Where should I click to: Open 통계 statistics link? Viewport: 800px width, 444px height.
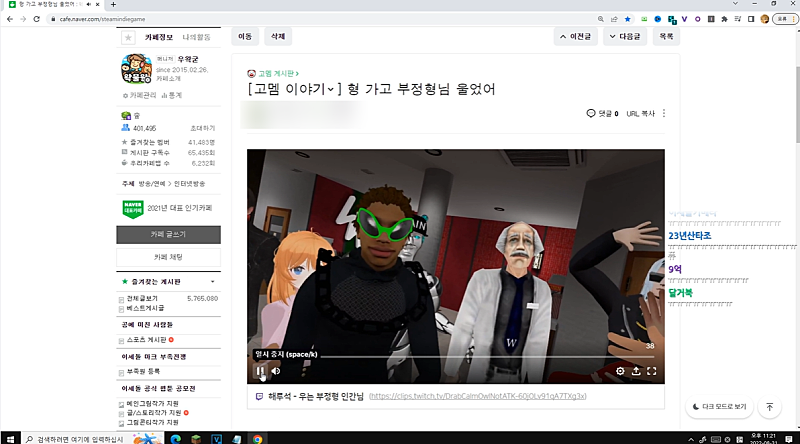172,95
